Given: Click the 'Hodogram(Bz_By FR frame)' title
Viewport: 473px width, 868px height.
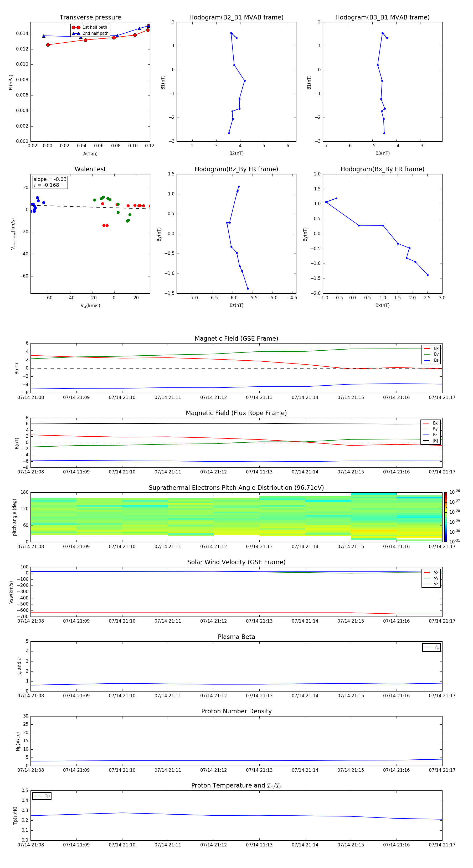Looking at the screenshot, I should coord(236,169).
